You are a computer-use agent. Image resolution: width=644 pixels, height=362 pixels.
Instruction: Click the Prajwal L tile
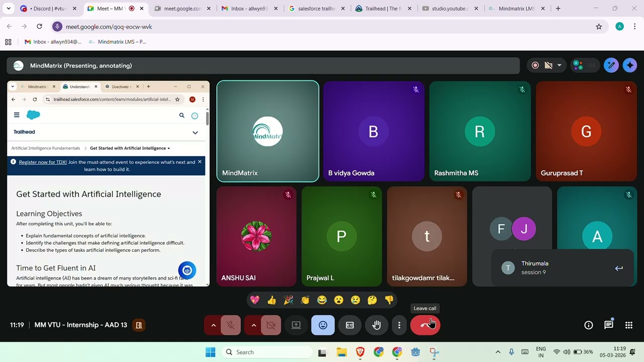(x=342, y=236)
